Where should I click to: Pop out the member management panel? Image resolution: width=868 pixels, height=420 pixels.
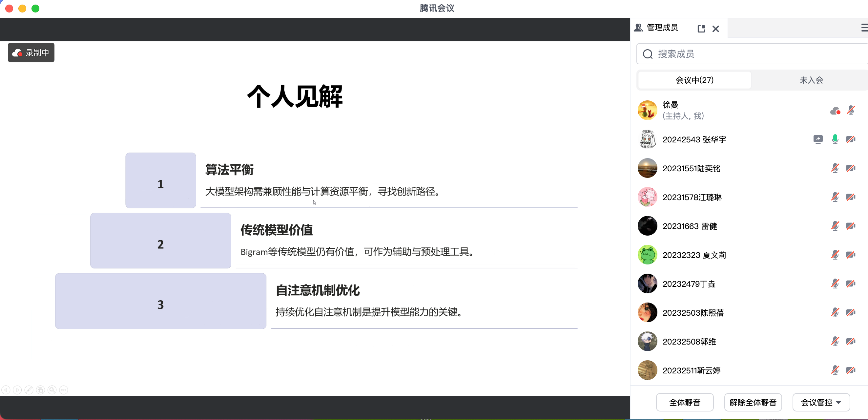click(701, 29)
